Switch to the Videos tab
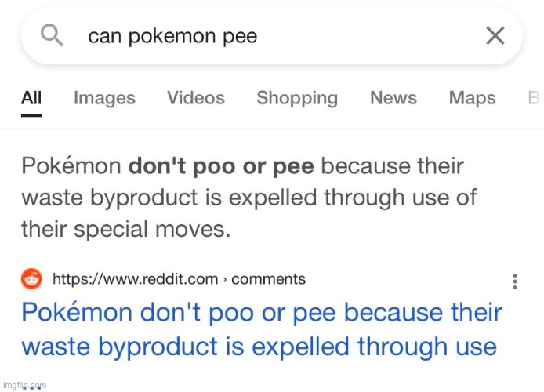This screenshot has height=392, width=544. (196, 98)
